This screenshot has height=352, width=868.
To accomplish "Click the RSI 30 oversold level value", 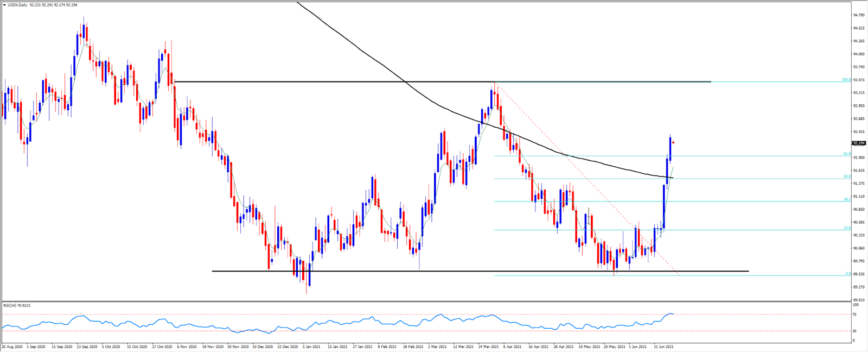I will coord(854,331).
